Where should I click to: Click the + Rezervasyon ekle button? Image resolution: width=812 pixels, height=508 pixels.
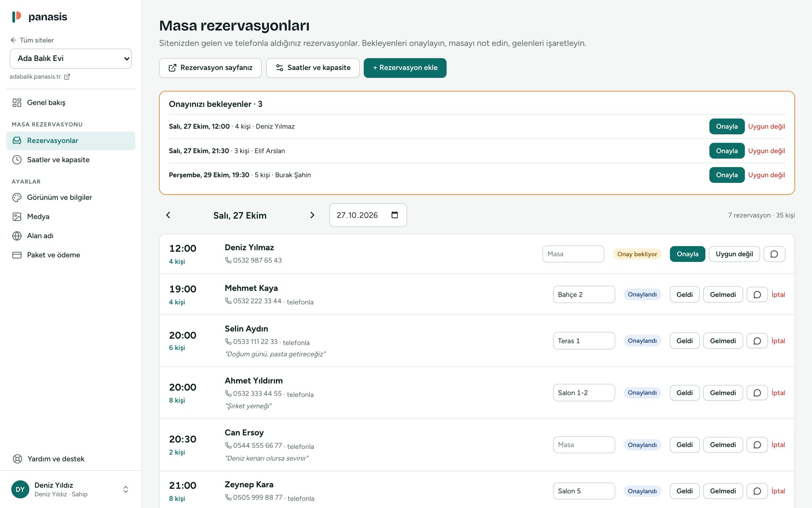click(405, 68)
